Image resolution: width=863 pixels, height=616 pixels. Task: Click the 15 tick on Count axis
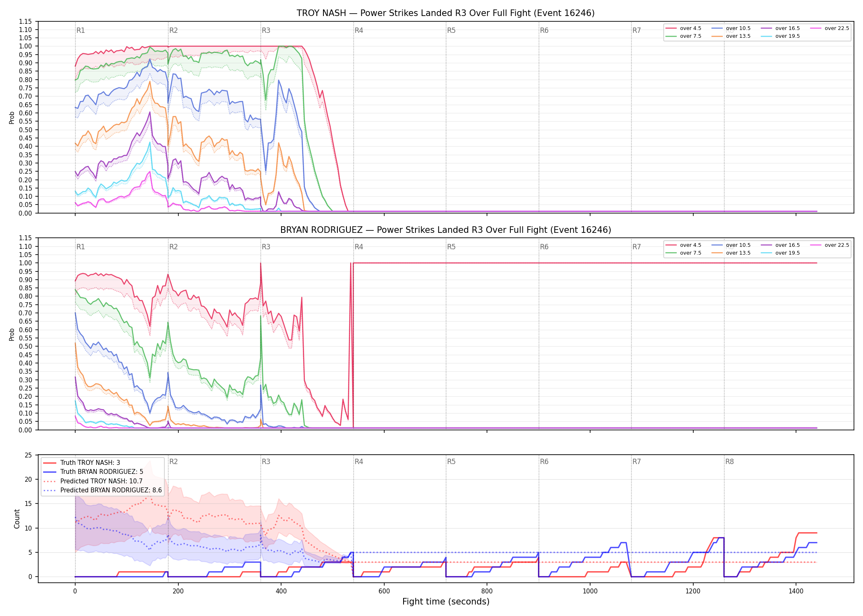[28, 504]
